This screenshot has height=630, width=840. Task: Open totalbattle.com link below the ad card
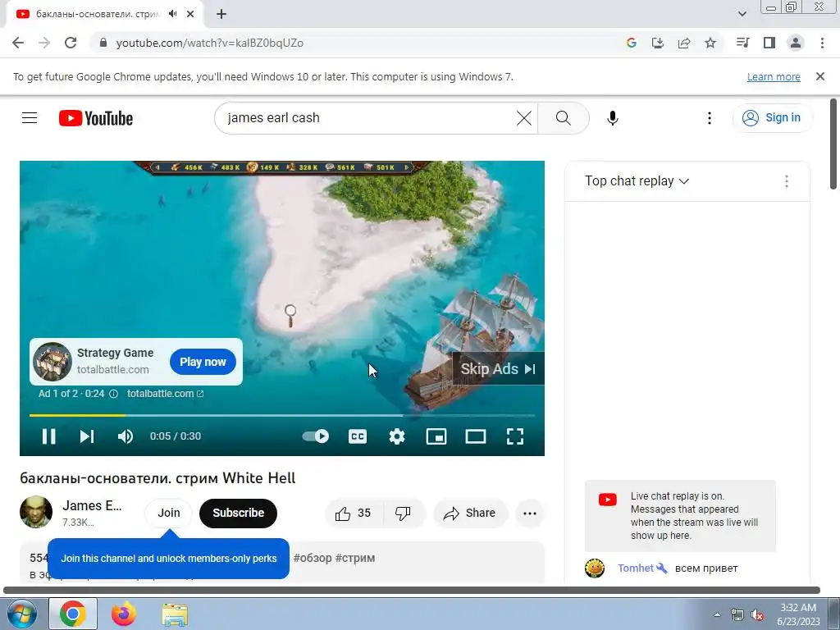click(x=165, y=394)
